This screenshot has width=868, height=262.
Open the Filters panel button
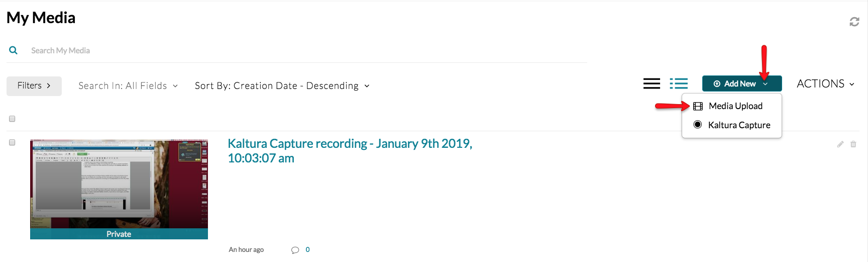coord(34,86)
